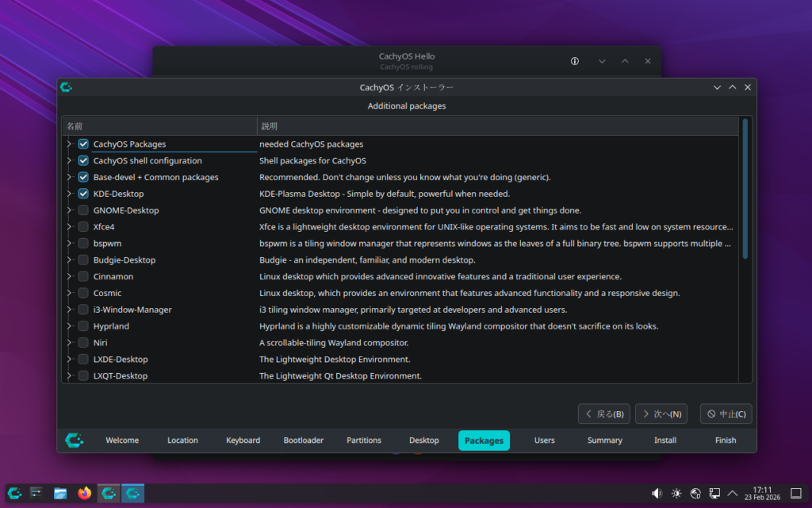Launch Firefox from the taskbar

[84, 493]
